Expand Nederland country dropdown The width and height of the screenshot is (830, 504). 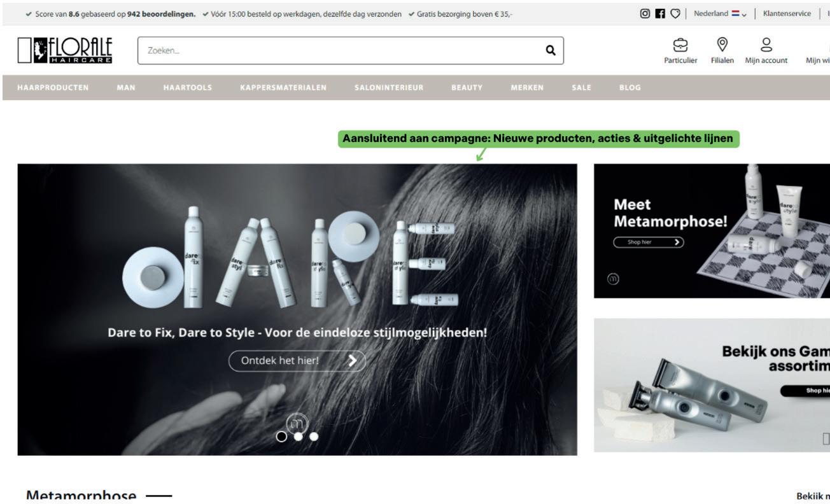click(x=720, y=14)
